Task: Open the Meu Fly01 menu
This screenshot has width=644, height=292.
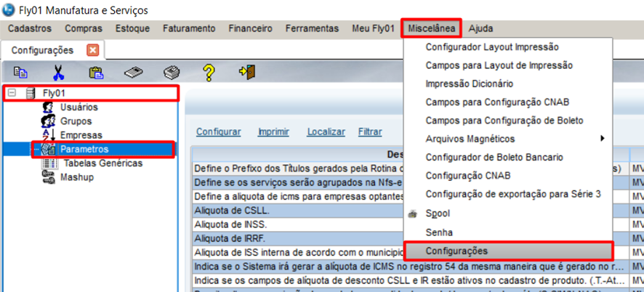Action: (374, 28)
